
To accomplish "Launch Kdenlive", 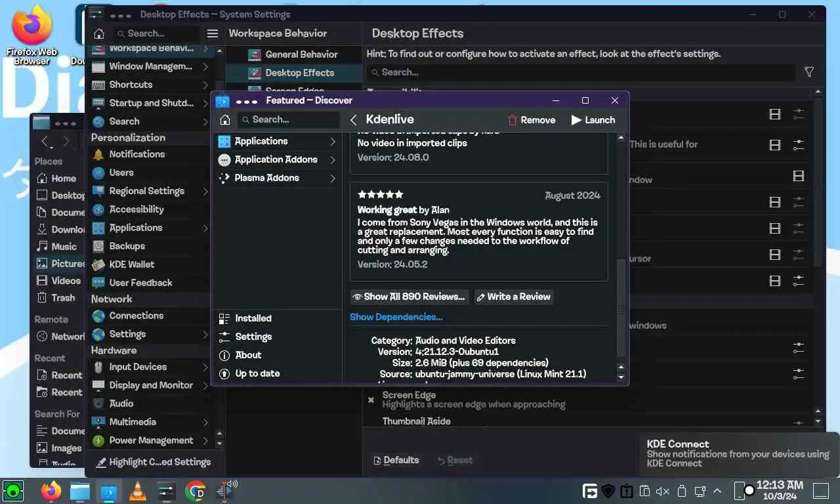I will 593,120.
